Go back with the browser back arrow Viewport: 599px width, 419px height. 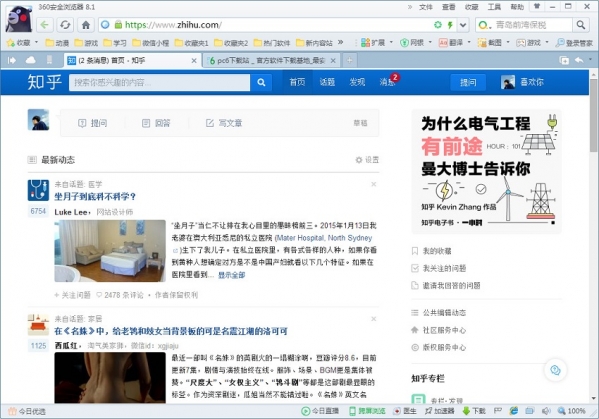[x=45, y=25]
